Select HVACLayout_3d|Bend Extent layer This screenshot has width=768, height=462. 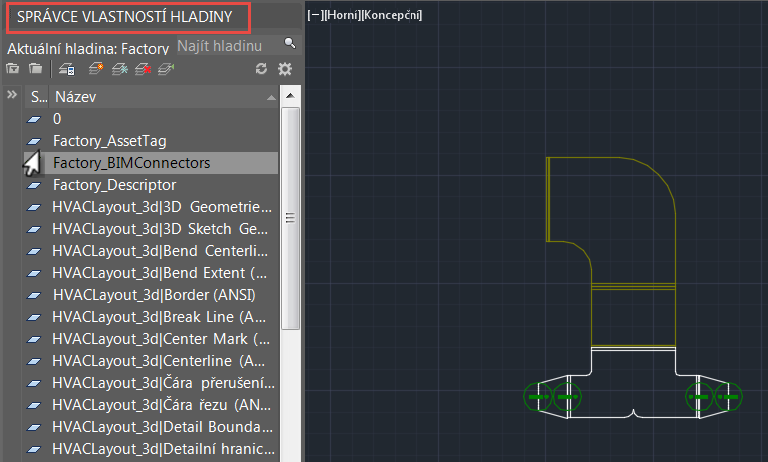[160, 273]
